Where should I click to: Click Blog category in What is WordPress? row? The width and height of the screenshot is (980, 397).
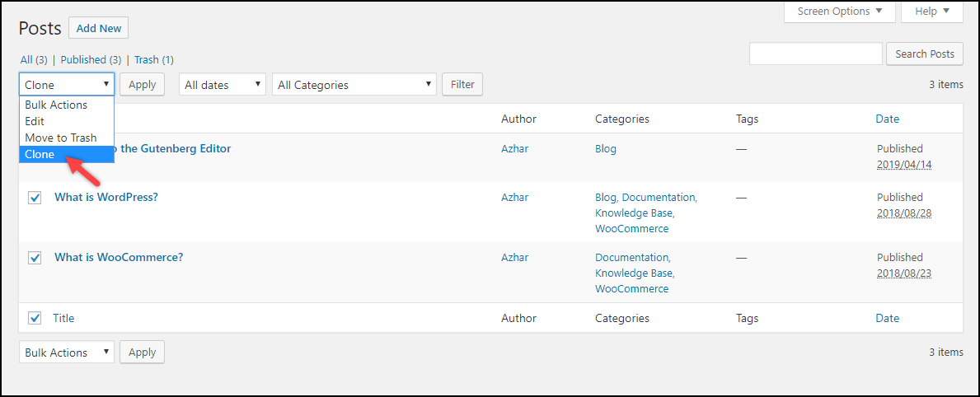click(606, 197)
